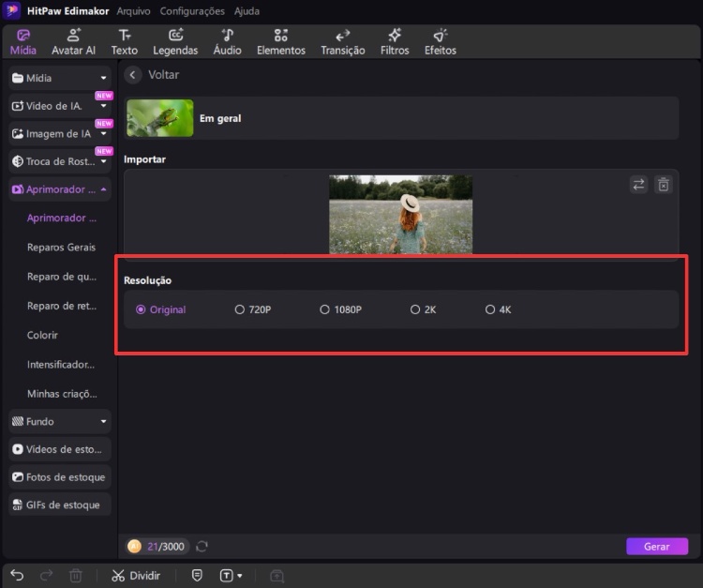Select the Colorir option in sidebar
703x588 pixels.
(42, 335)
